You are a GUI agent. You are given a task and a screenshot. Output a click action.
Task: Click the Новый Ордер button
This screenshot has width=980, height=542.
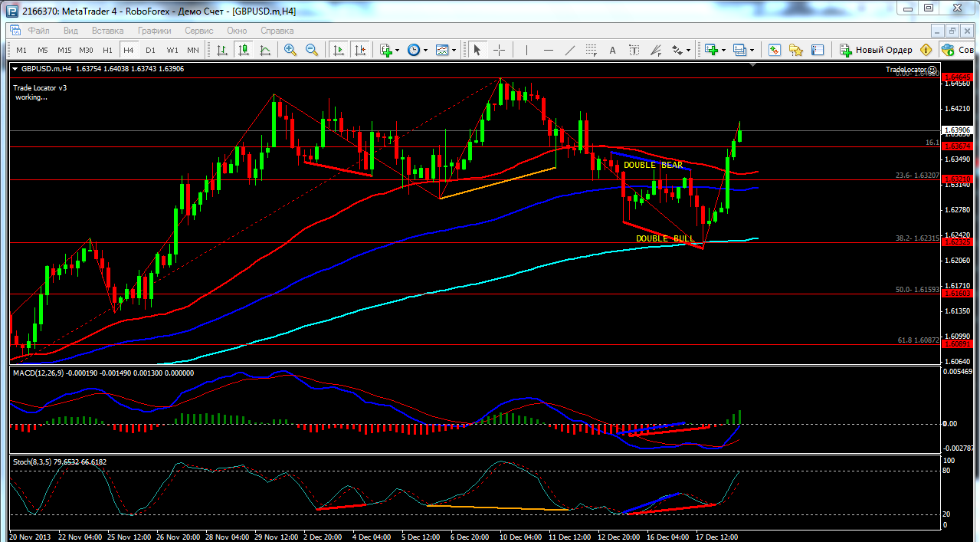[876, 50]
